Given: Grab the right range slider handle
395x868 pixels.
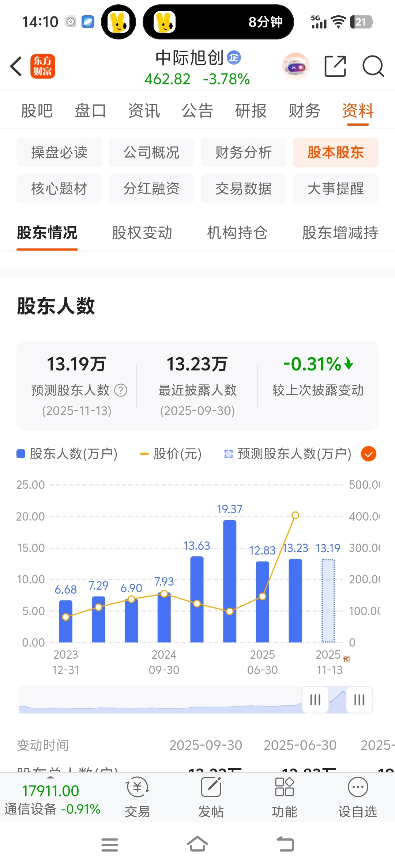Looking at the screenshot, I should 360,700.
